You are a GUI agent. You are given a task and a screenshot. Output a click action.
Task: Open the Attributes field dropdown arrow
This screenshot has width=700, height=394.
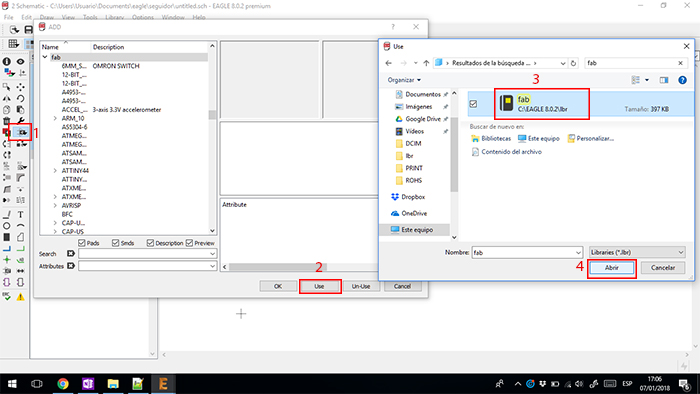point(212,266)
